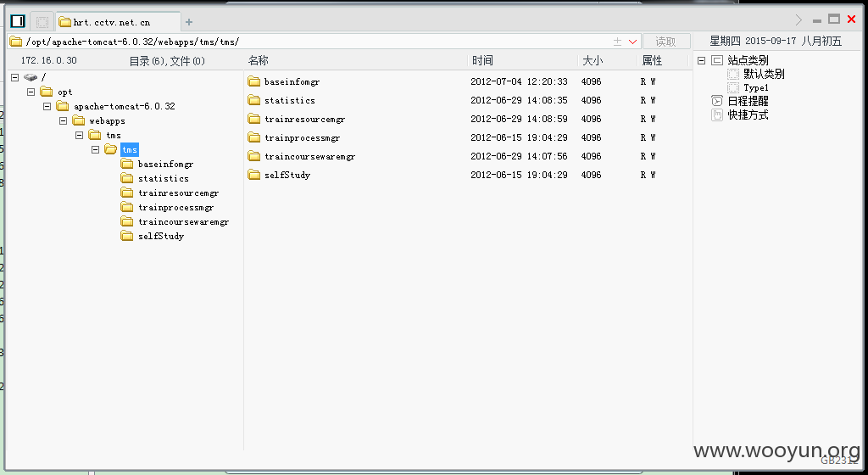This screenshot has height=475, width=868.
Task: Select selfStudy in the left tree
Action: [x=160, y=236]
